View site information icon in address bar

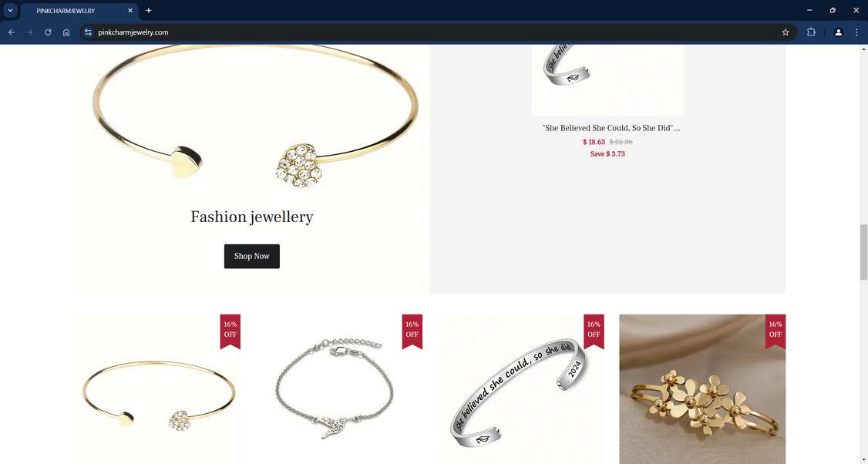pyautogui.click(x=88, y=32)
